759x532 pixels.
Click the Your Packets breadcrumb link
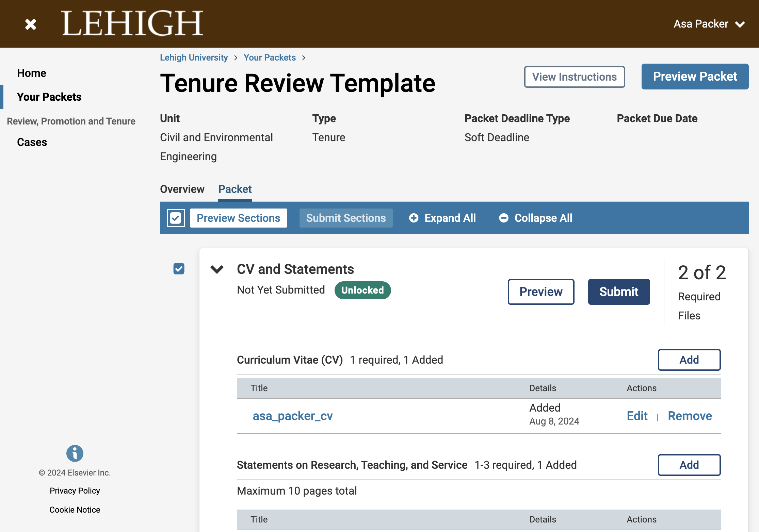pyautogui.click(x=270, y=57)
